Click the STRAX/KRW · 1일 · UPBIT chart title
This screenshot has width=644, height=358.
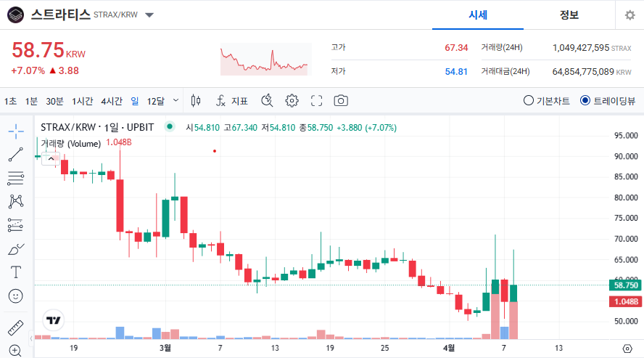point(97,127)
